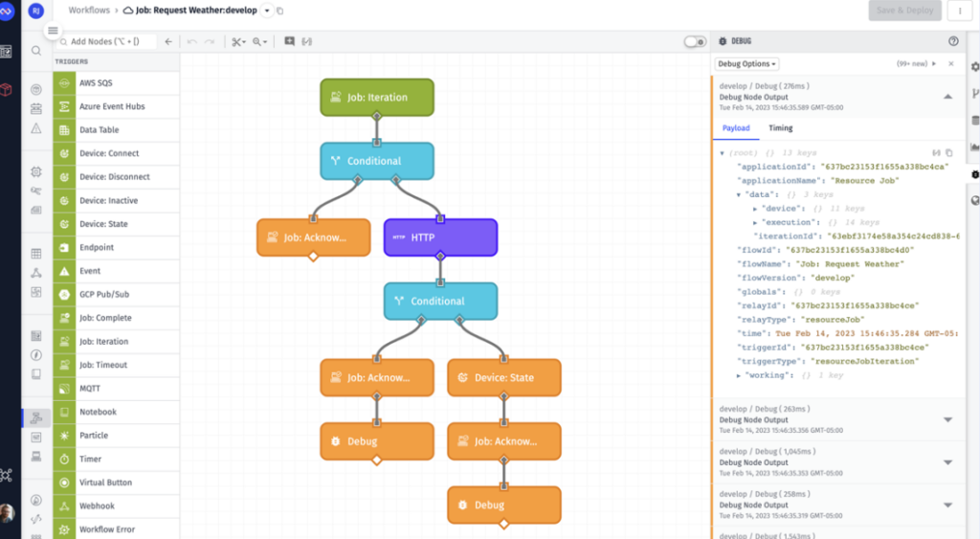The image size is (980, 539).
Task: Open the workflow version dropdown next to develop
Action: (x=267, y=11)
